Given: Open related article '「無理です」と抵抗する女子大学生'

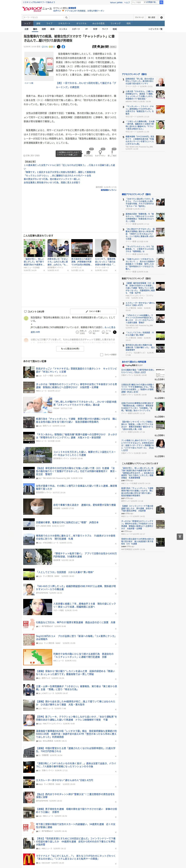Looking at the screenshot, I should [x=59, y=172].
